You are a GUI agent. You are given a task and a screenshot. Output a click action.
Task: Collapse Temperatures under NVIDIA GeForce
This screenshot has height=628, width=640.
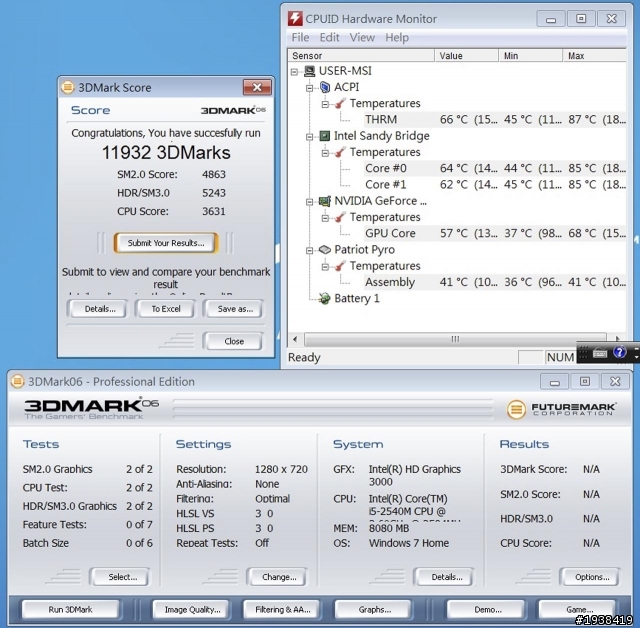pos(325,218)
